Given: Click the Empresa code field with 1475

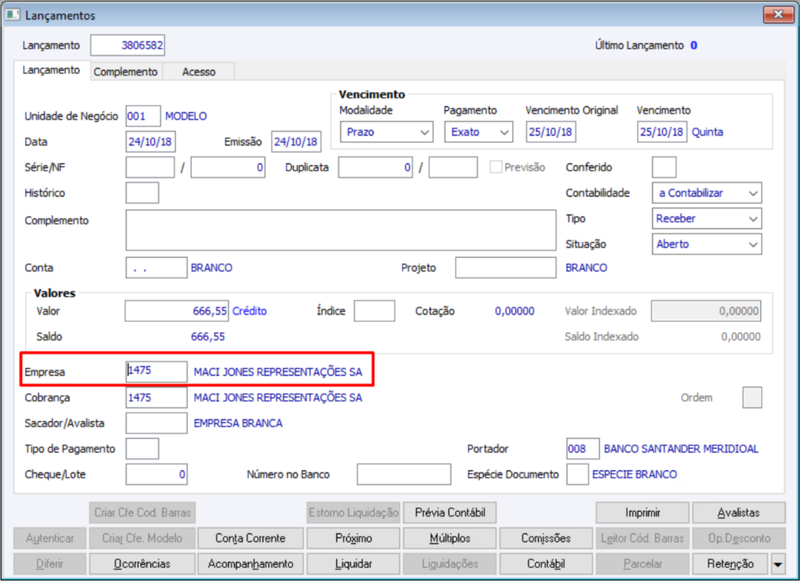Looking at the screenshot, I should tap(156, 372).
